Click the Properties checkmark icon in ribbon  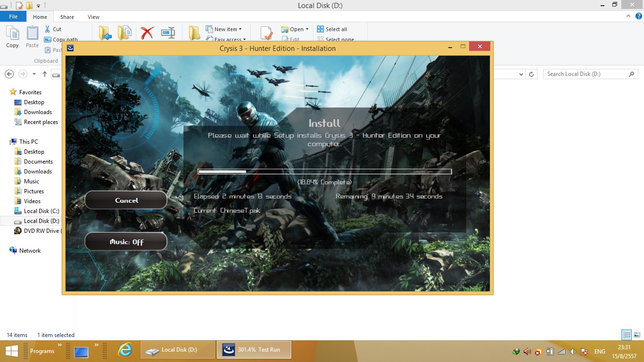[266, 33]
